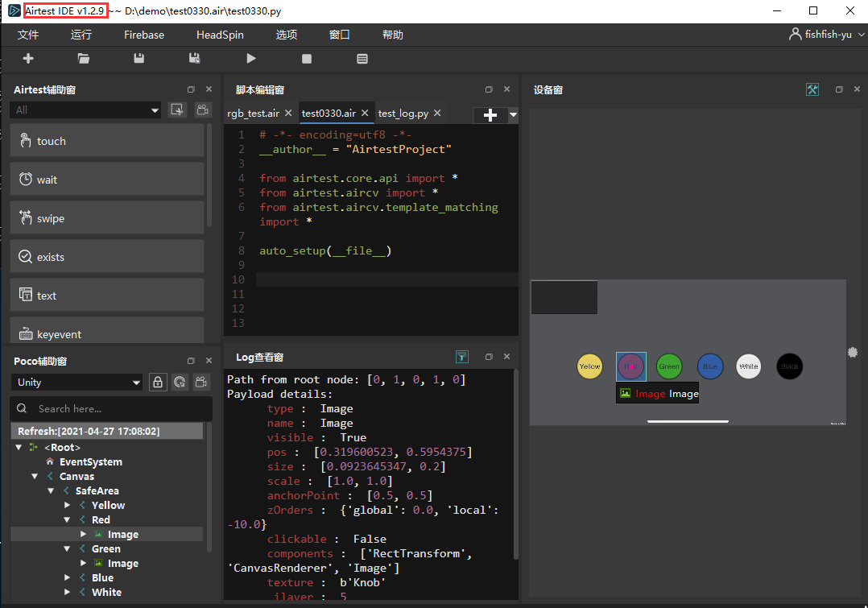Image resolution: width=868 pixels, height=608 pixels.
Task: Open the All filter dropdown in Airtest assistant
Action: (x=86, y=110)
